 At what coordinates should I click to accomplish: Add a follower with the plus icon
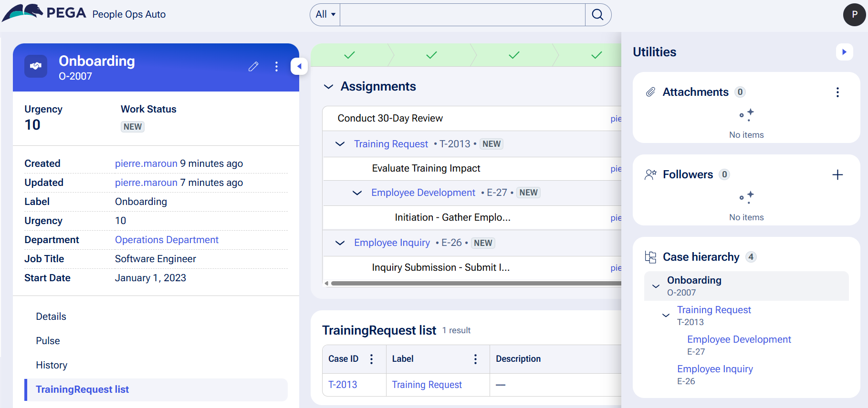[x=837, y=175]
